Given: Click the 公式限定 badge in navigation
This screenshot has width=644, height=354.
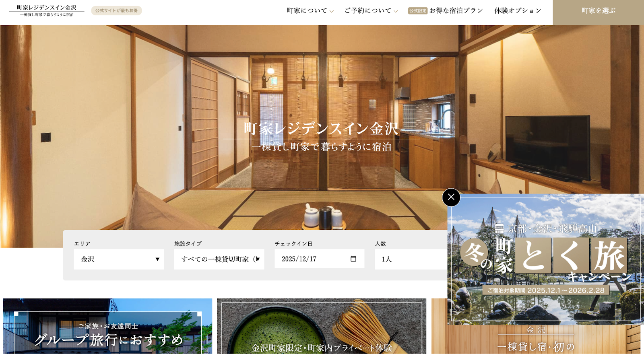Looking at the screenshot, I should pyautogui.click(x=417, y=11).
